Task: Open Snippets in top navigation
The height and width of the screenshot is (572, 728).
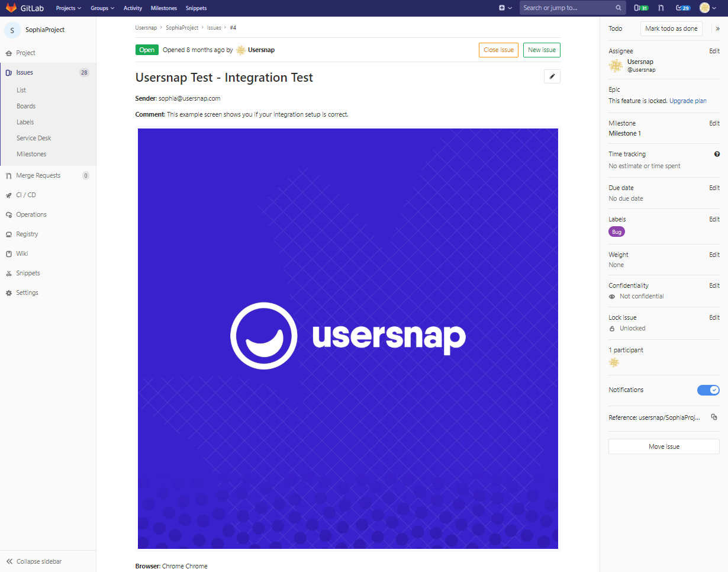Action: coord(196,8)
